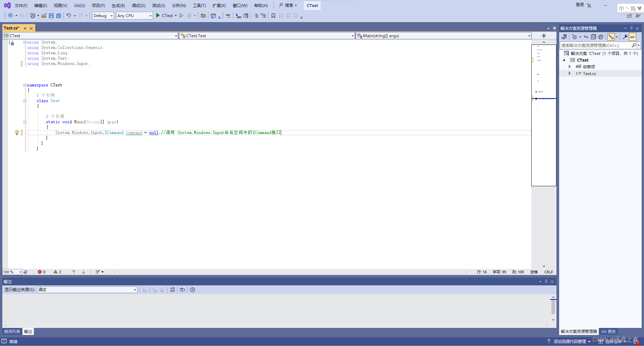This screenshot has width=644, height=346.
Task: Toggle a bookmark on the current line
Action: pos(273,15)
